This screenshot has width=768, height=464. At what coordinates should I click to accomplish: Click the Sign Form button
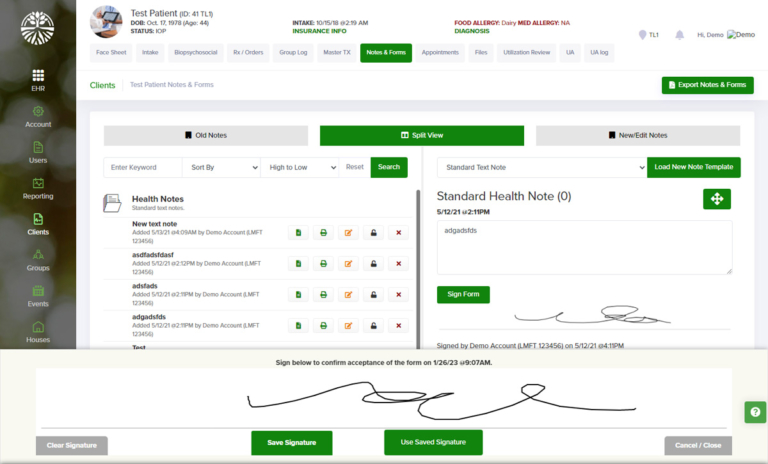point(463,294)
